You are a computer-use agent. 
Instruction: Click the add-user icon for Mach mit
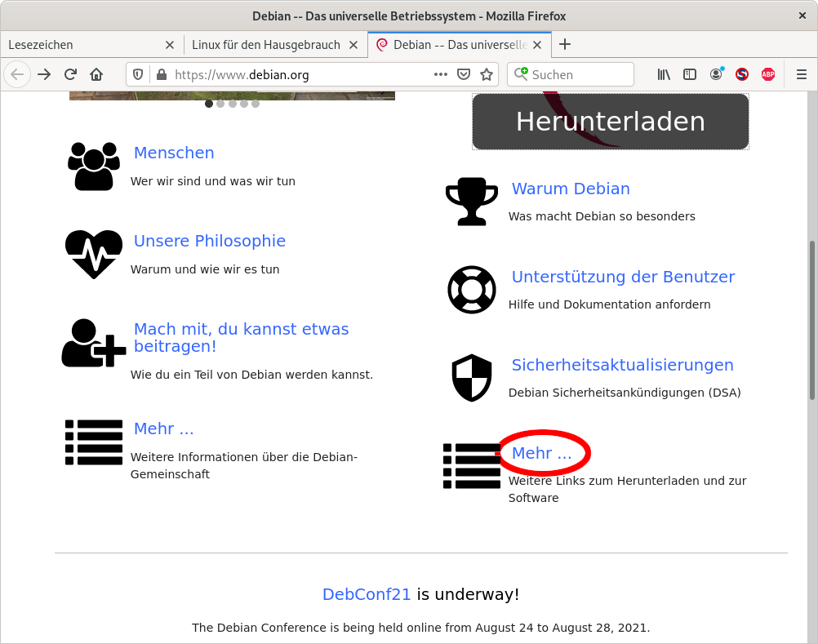coord(94,343)
